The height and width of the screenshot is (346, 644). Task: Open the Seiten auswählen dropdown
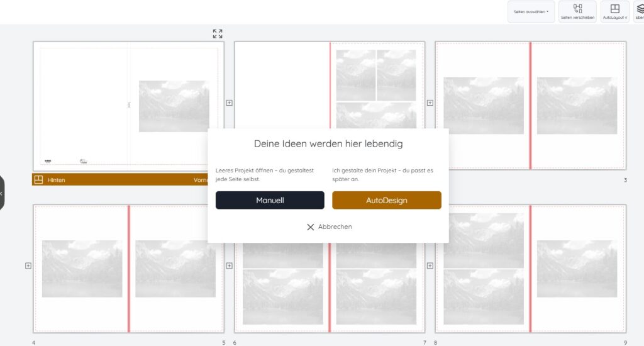pos(531,11)
